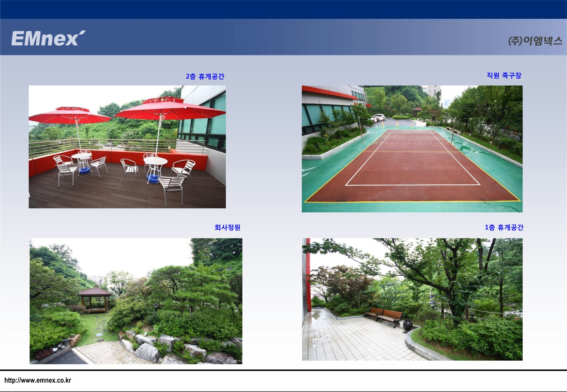The image size is (567, 392).
Task: Open the red umbrella terrace photo
Action: [x=127, y=147]
